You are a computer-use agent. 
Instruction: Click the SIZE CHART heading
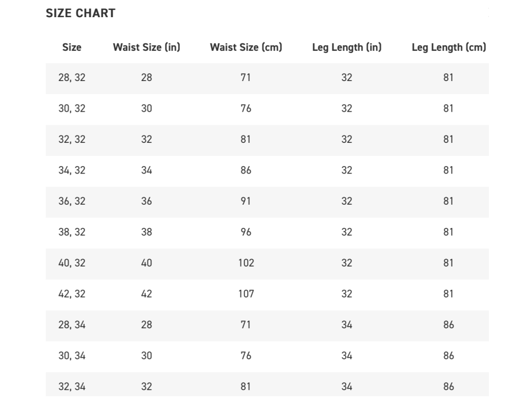click(81, 14)
